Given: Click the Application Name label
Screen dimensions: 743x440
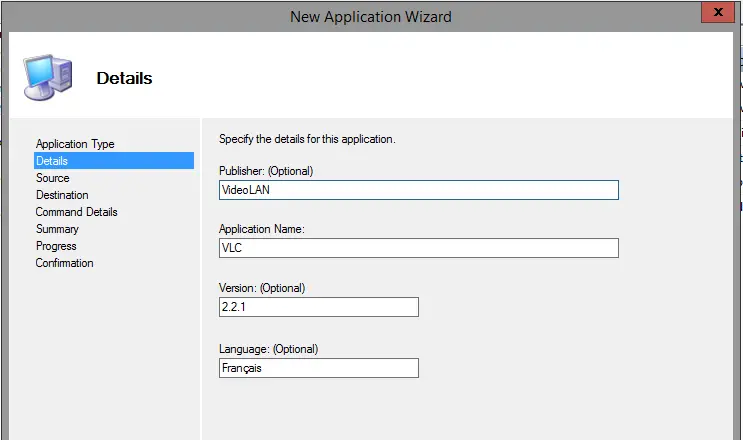Looking at the screenshot, I should (x=262, y=229).
